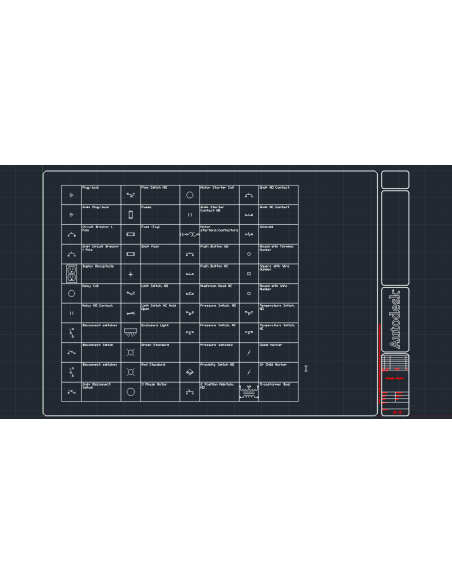Select the Relay NO Contact symbol
452x584 pixels.
point(71,313)
